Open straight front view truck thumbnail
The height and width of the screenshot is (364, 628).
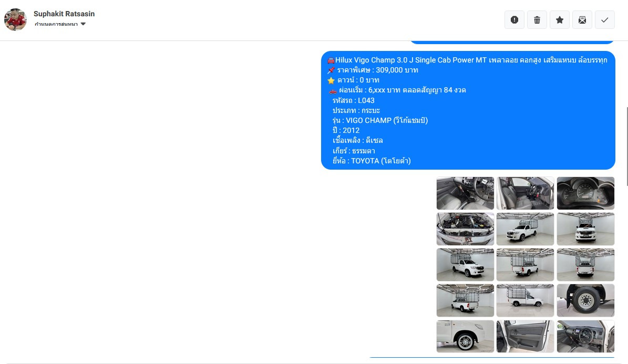(585, 228)
